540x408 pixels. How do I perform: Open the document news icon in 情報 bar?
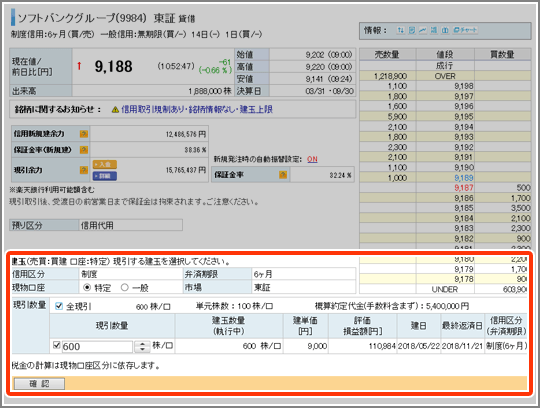(x=412, y=30)
